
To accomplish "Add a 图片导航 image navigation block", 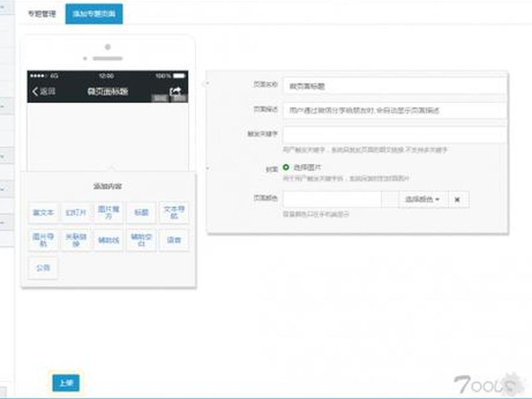I will point(43,240).
